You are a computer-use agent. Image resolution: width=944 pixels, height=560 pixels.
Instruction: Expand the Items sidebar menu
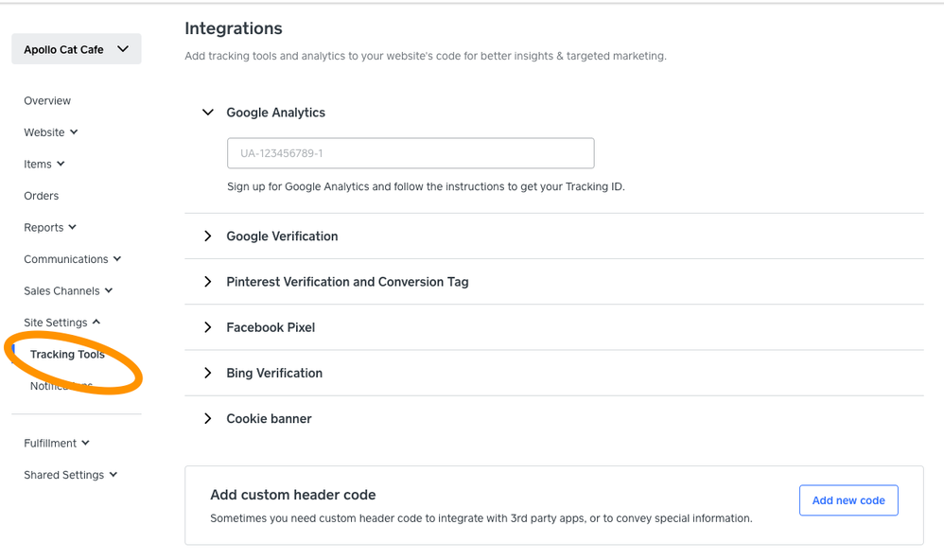pos(44,164)
